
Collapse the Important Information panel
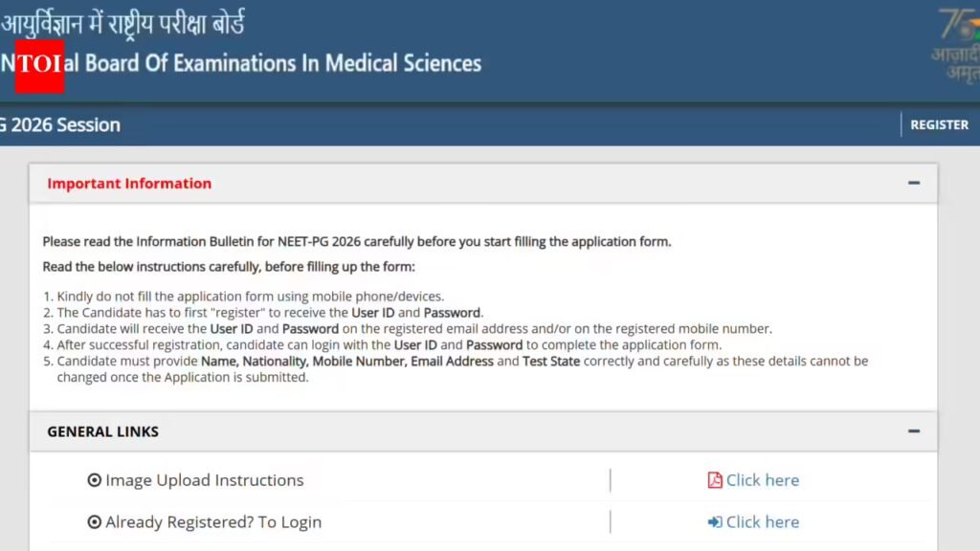pyautogui.click(x=914, y=183)
